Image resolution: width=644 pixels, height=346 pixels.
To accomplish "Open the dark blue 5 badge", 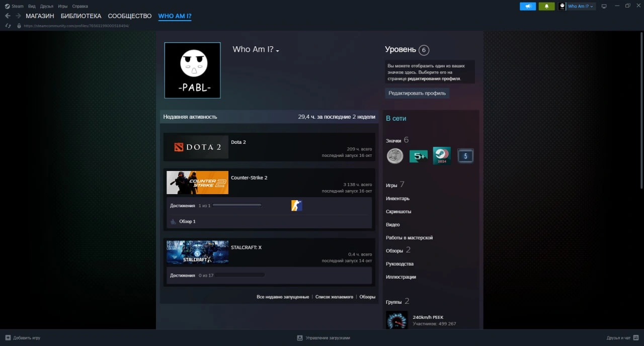I will click(465, 156).
